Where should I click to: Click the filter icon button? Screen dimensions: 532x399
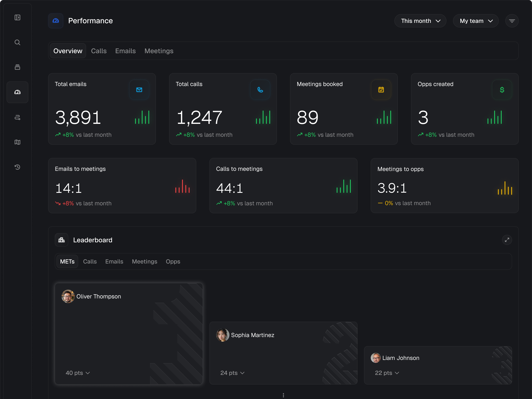click(x=512, y=21)
